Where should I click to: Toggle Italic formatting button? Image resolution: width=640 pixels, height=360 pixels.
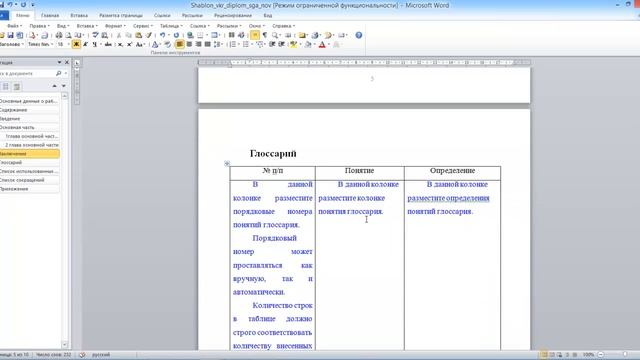(85, 44)
